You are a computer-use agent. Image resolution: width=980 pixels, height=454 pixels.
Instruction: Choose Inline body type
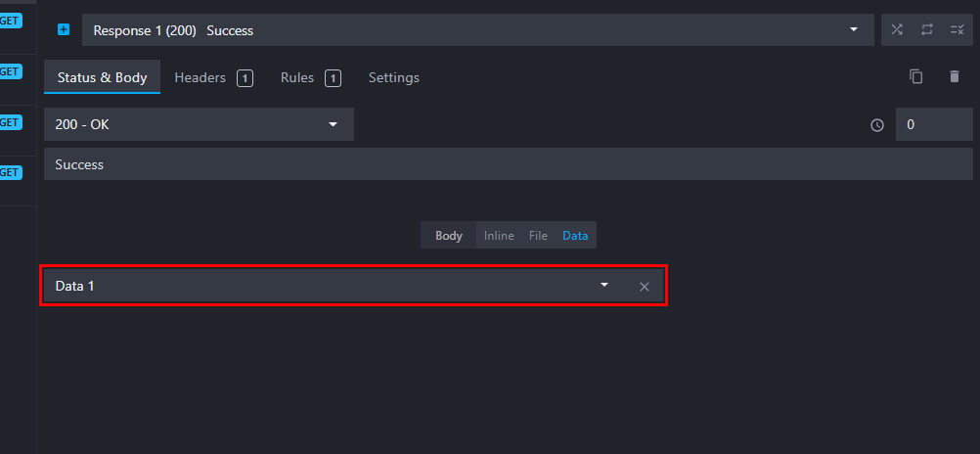(498, 236)
